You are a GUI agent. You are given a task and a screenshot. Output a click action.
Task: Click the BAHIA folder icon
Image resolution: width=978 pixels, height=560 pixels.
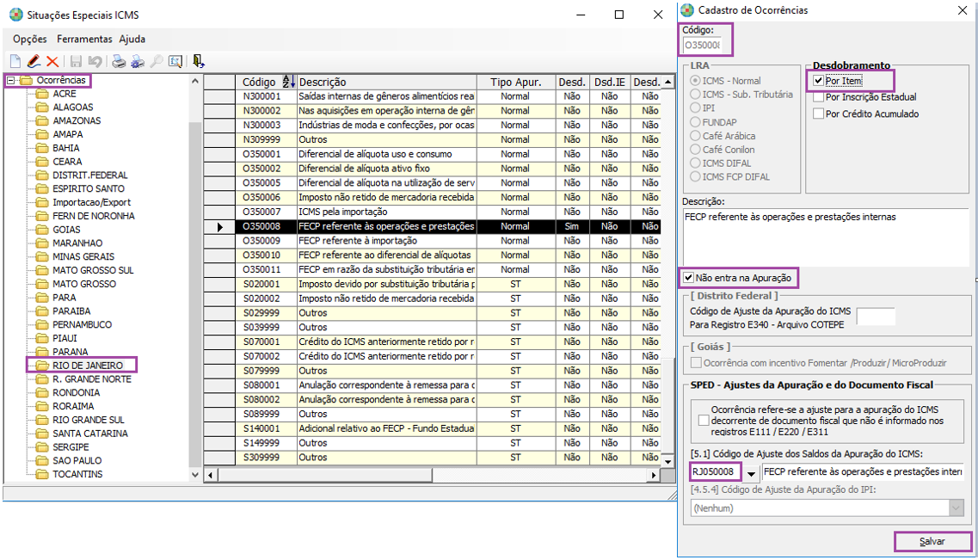[42, 148]
